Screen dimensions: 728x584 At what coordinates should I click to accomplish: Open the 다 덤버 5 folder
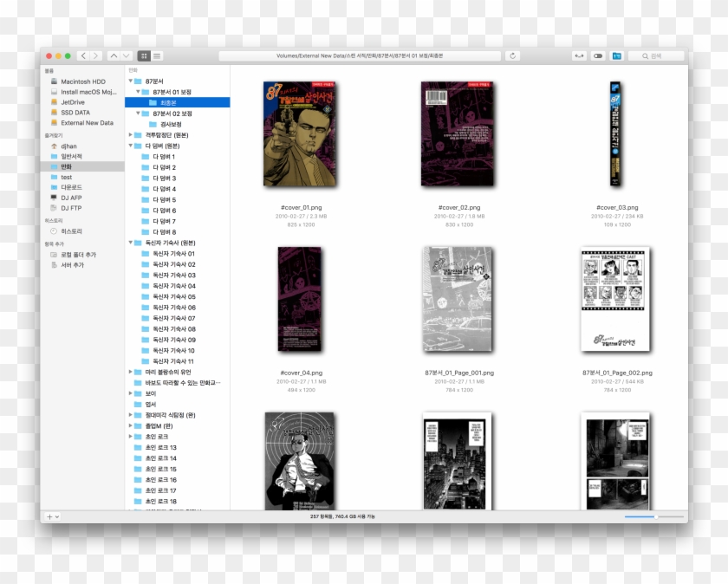[165, 200]
